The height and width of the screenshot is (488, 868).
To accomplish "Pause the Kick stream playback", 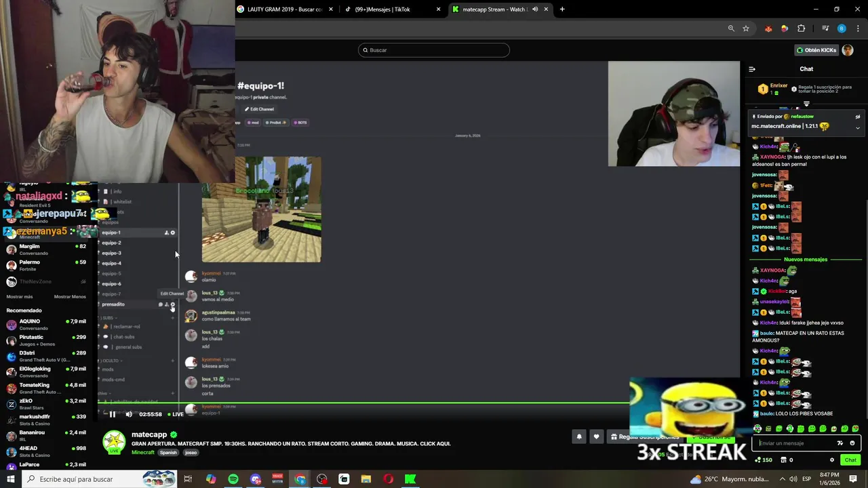I will 113,414.
